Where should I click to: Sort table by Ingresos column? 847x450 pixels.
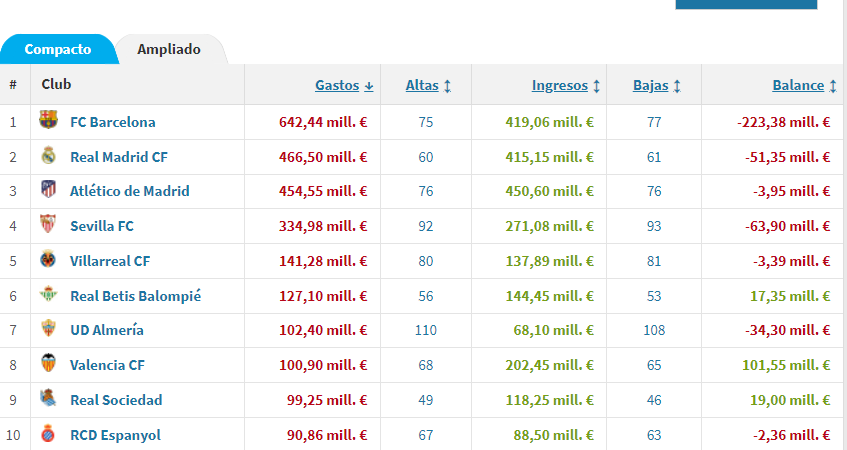566,85
